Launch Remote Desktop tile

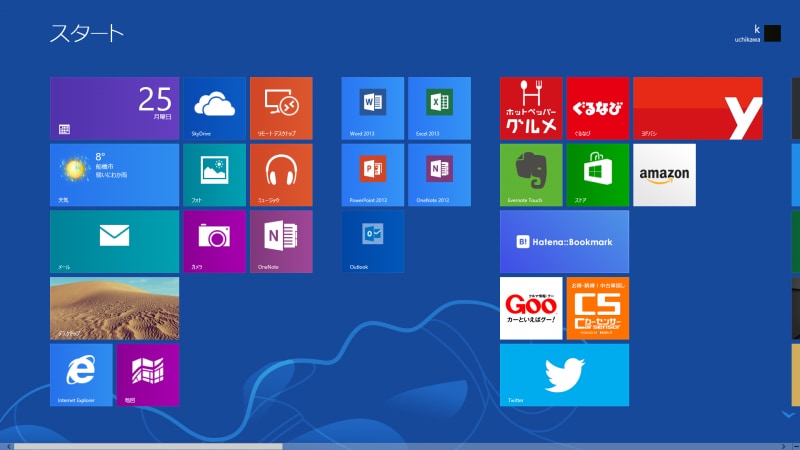(281, 108)
